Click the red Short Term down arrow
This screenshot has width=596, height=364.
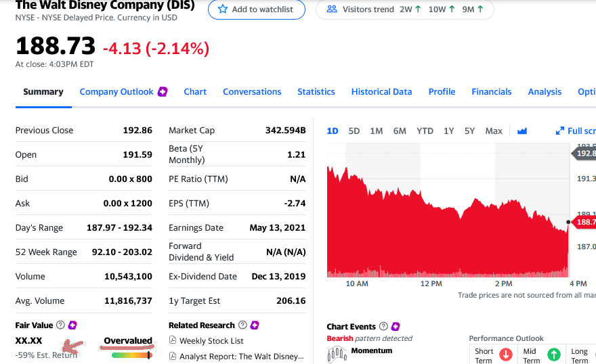(x=506, y=355)
